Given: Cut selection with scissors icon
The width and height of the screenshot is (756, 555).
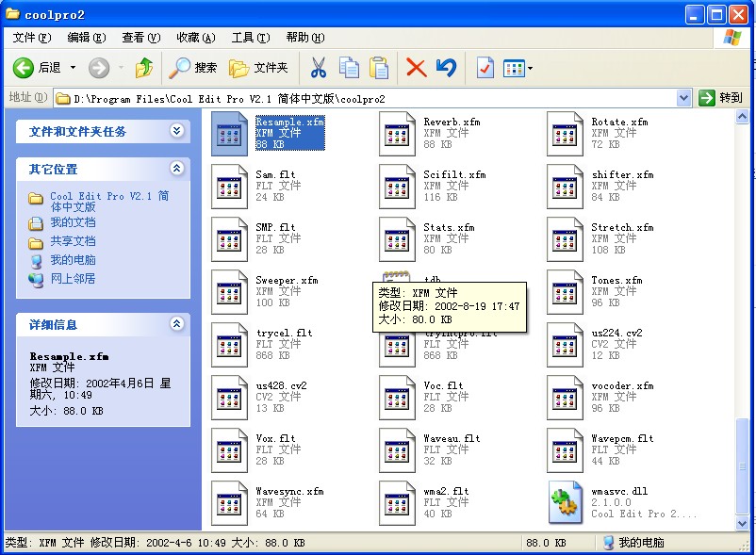Looking at the screenshot, I should coord(319,68).
